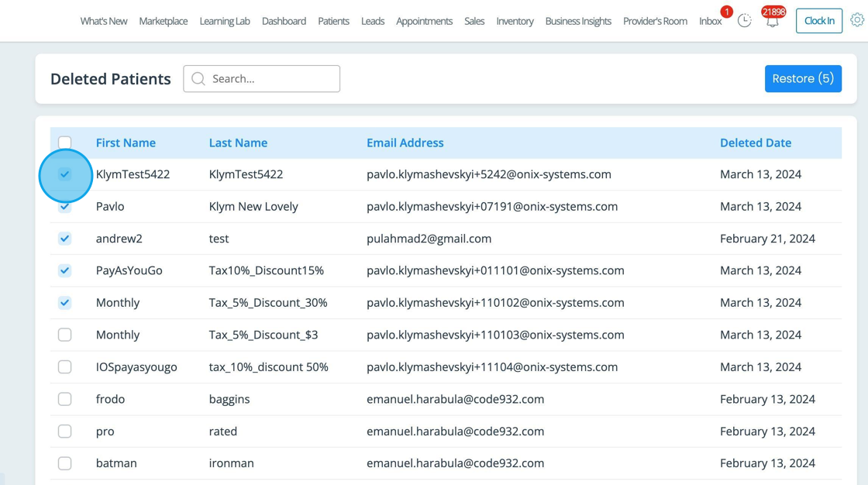Sort by Deleted Date column
This screenshot has width=868, height=485.
pos(756,143)
